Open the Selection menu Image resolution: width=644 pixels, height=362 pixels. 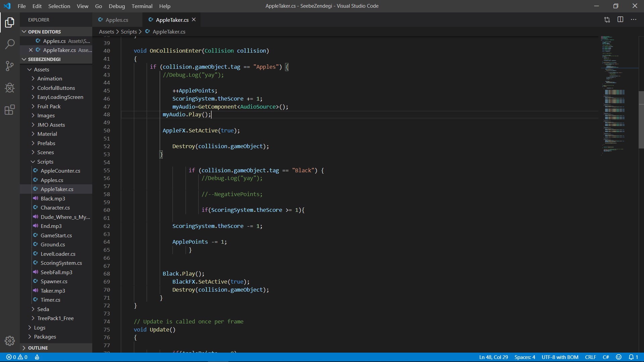coord(59,6)
